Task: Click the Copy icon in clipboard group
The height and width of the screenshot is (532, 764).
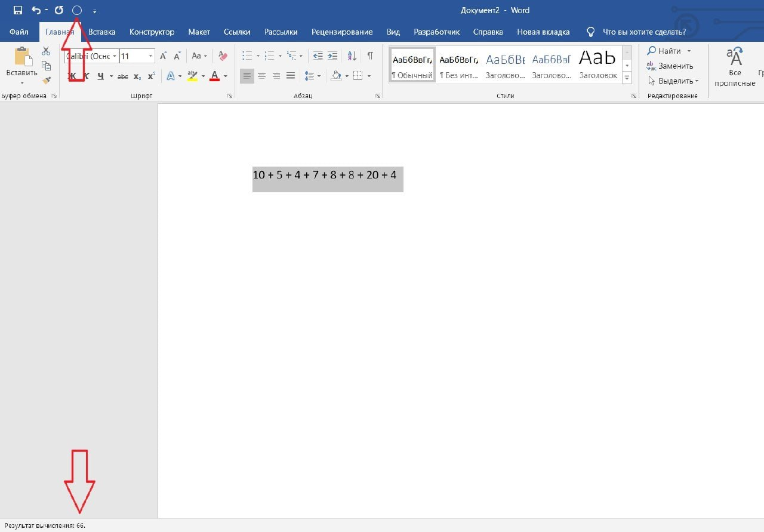Action: [46, 66]
